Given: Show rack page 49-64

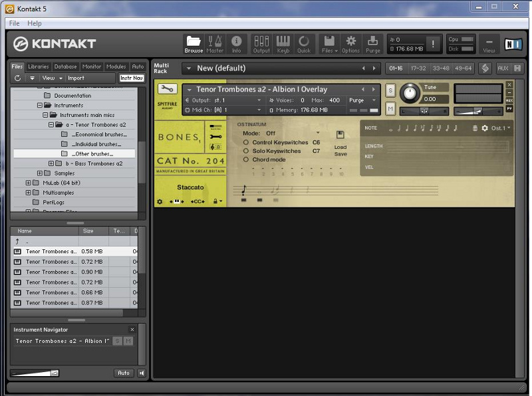Looking at the screenshot, I should click(x=463, y=68).
